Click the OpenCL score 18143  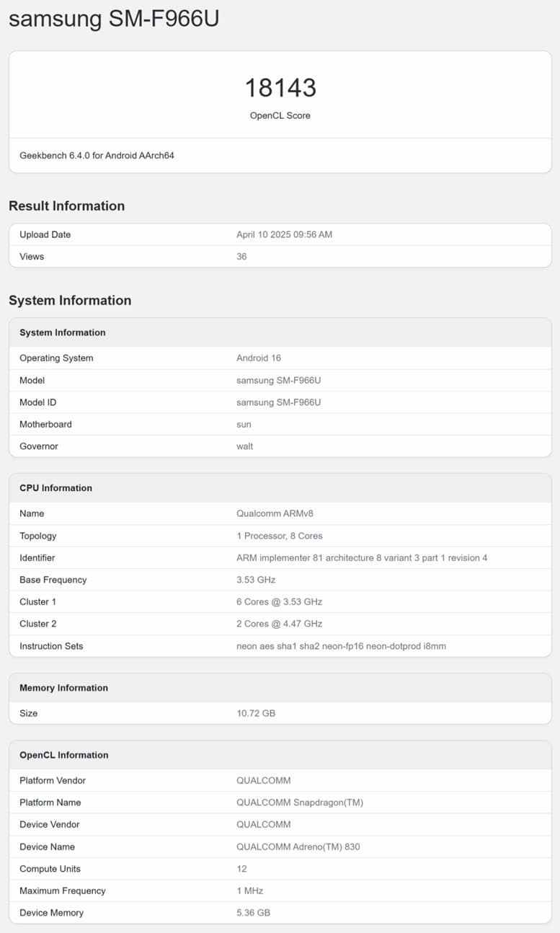click(280, 87)
